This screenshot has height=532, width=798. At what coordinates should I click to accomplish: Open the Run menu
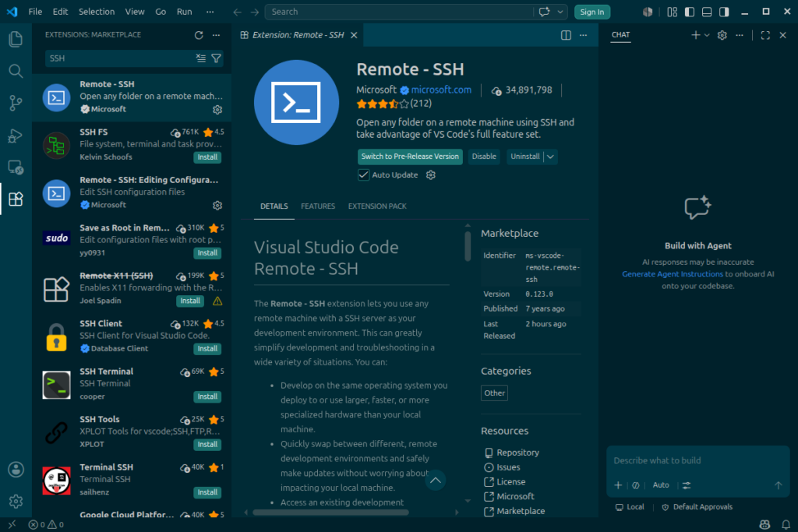[184, 12]
